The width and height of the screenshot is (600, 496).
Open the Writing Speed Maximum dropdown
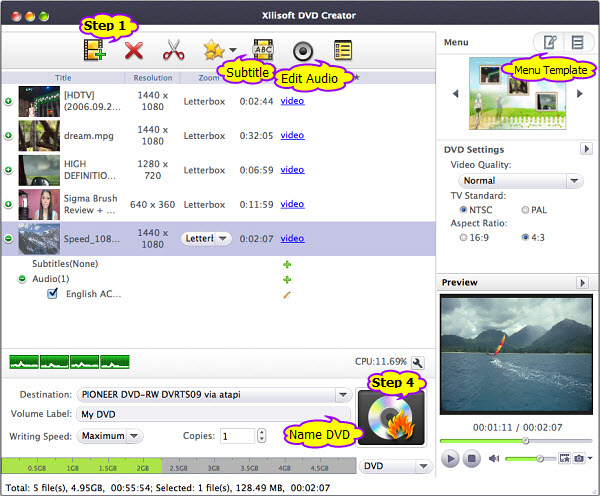point(110,436)
